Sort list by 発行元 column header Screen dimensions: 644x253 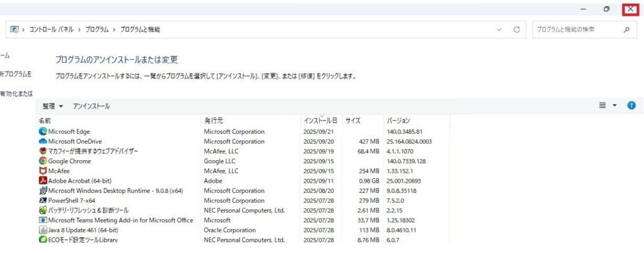pos(214,120)
